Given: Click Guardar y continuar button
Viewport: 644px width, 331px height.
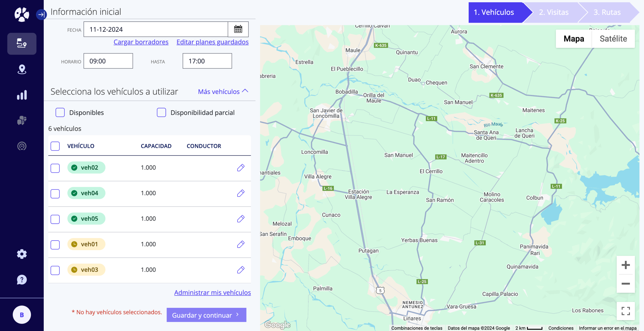Looking at the screenshot, I should (x=206, y=315).
